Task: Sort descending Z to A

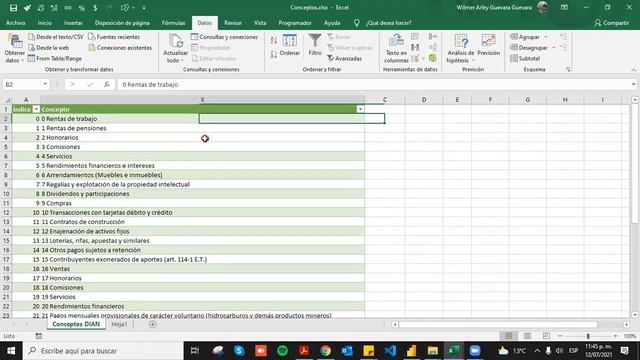Action: point(274,54)
